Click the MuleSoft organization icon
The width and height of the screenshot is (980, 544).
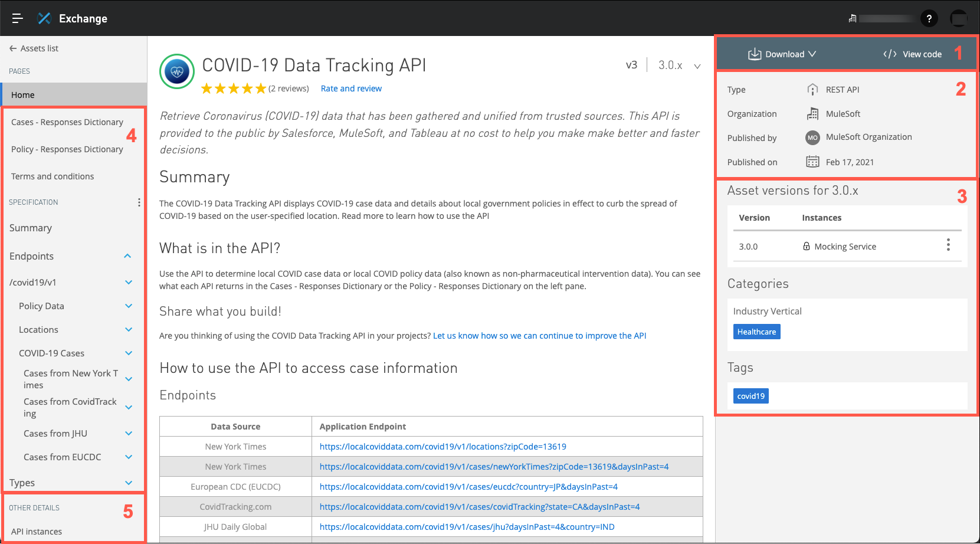(x=812, y=114)
